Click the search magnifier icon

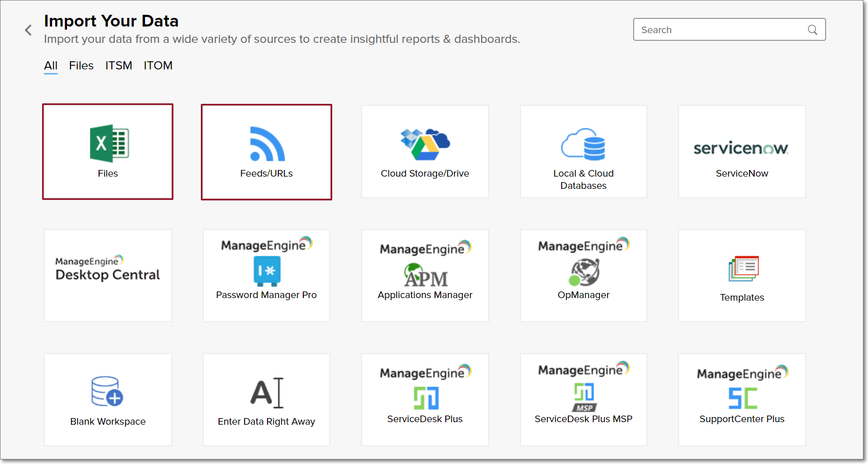(x=812, y=30)
